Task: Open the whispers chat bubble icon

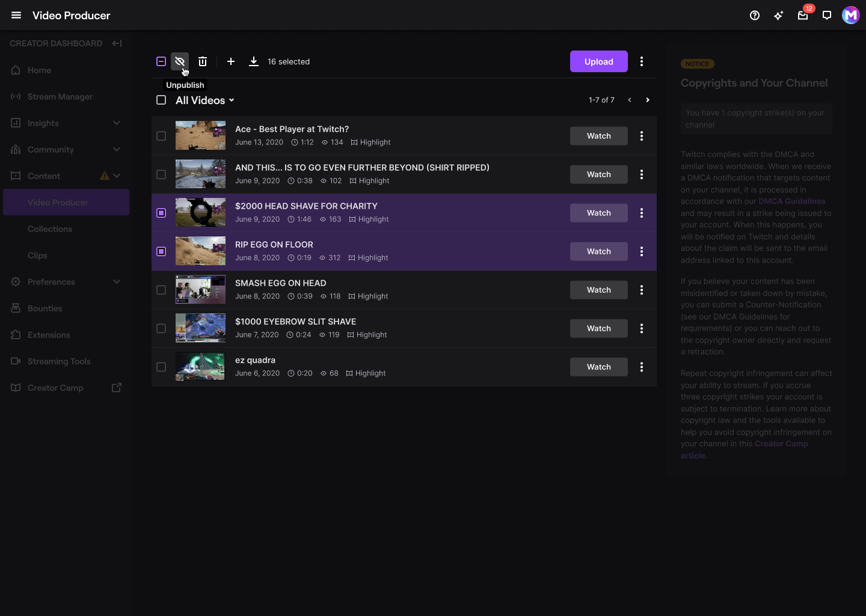Action: [827, 16]
